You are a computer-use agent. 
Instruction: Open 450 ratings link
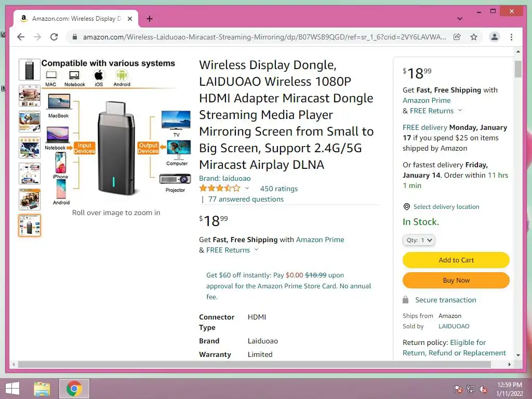(x=278, y=189)
